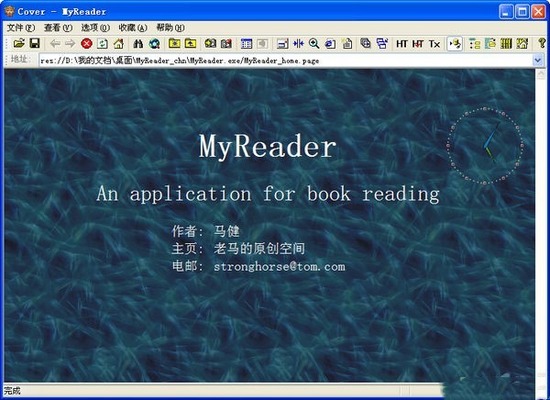This screenshot has width=550, height=400.
Task: Open the 收藏 menu
Action: [133, 27]
